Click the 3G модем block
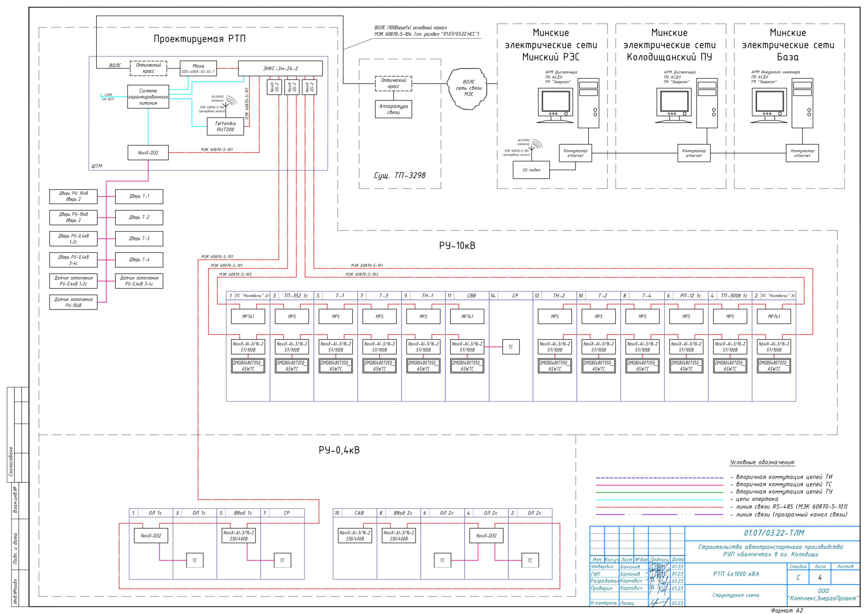 pyautogui.click(x=531, y=170)
